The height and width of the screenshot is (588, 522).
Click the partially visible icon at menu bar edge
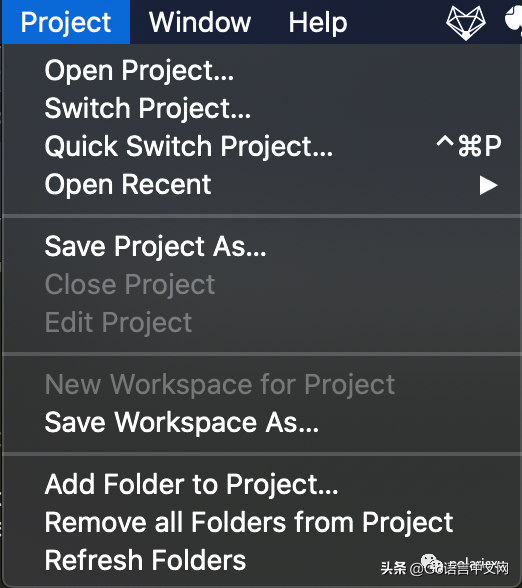pyautogui.click(x=513, y=21)
